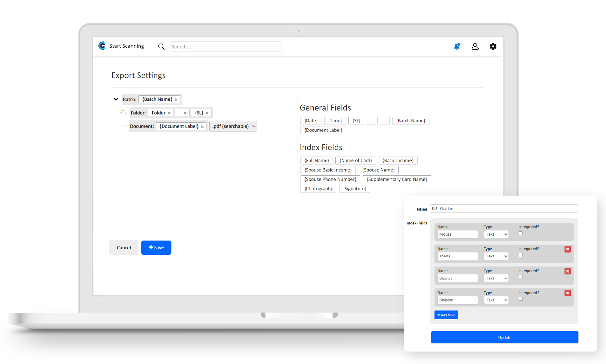Open the user profile icon
The image size is (606, 364).
475,47
